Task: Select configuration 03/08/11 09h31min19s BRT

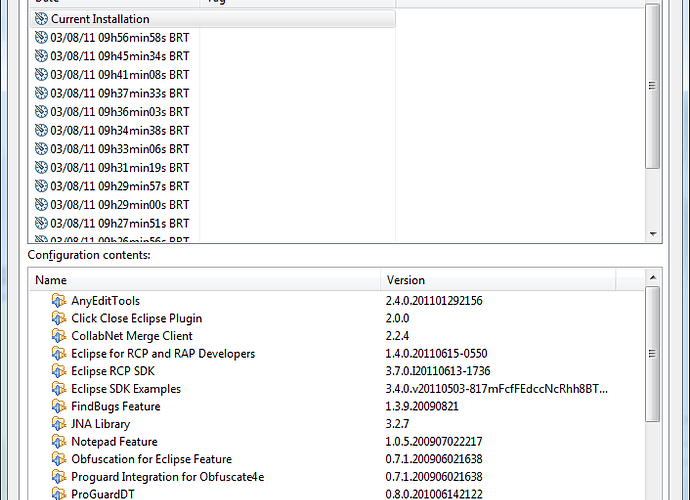Action: 120,168
